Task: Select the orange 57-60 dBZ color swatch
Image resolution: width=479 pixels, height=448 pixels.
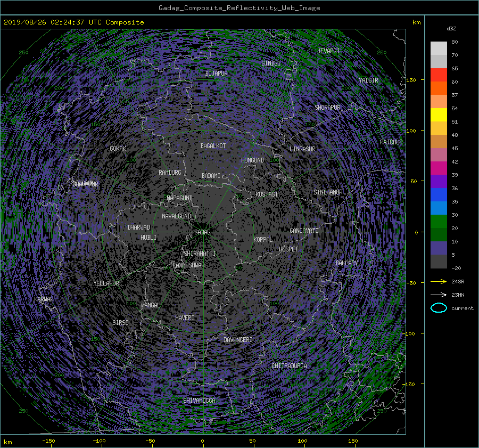Action: point(439,88)
